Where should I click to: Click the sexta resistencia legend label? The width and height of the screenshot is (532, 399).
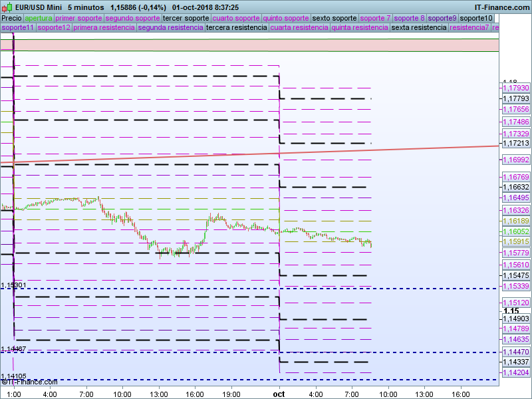click(x=419, y=28)
